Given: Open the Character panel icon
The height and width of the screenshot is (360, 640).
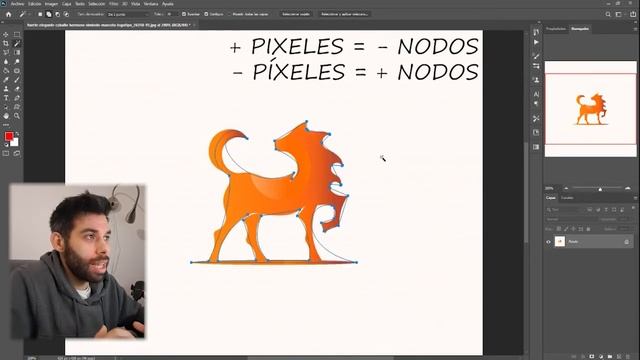Looking at the screenshot, I should (536, 94).
